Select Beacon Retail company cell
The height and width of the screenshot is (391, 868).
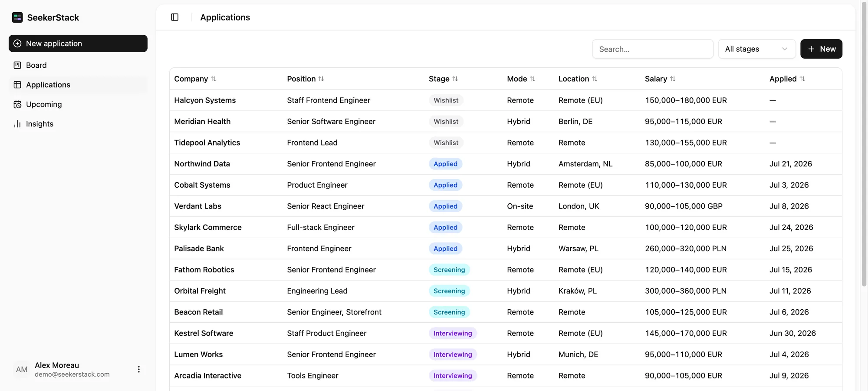[198, 312]
